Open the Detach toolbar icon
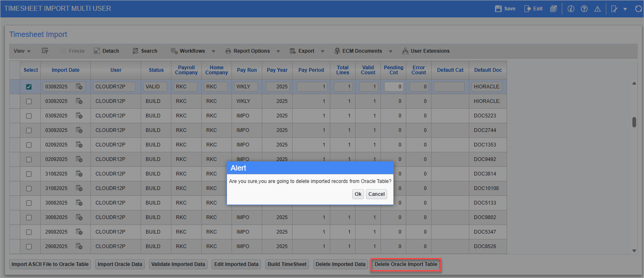 pyautogui.click(x=106, y=51)
